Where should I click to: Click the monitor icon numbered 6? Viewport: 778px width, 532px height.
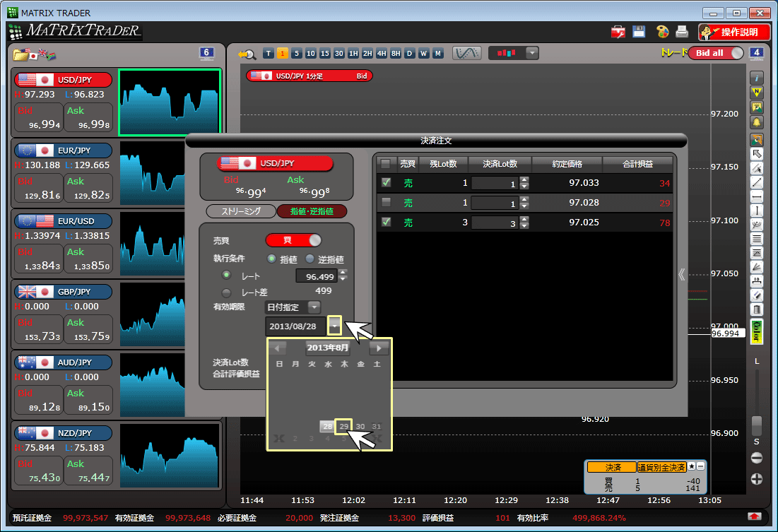206,53
